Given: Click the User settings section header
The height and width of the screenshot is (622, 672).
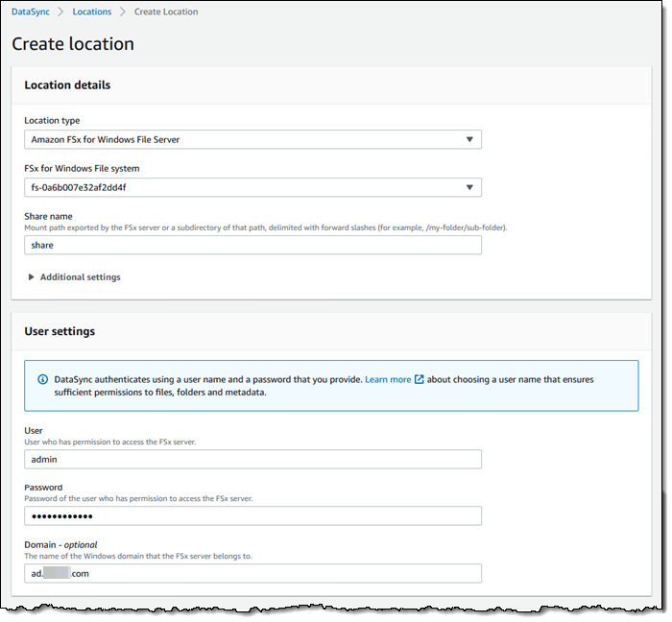Looking at the screenshot, I should (60, 331).
